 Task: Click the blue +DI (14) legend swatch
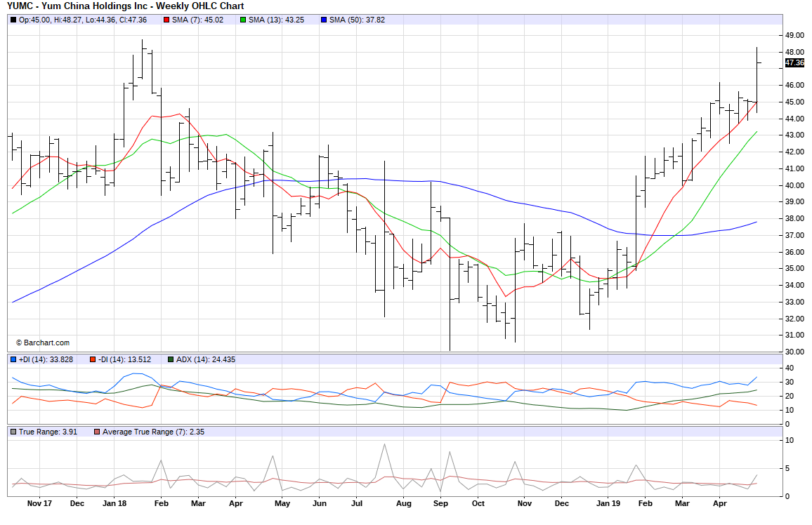pyautogui.click(x=13, y=359)
